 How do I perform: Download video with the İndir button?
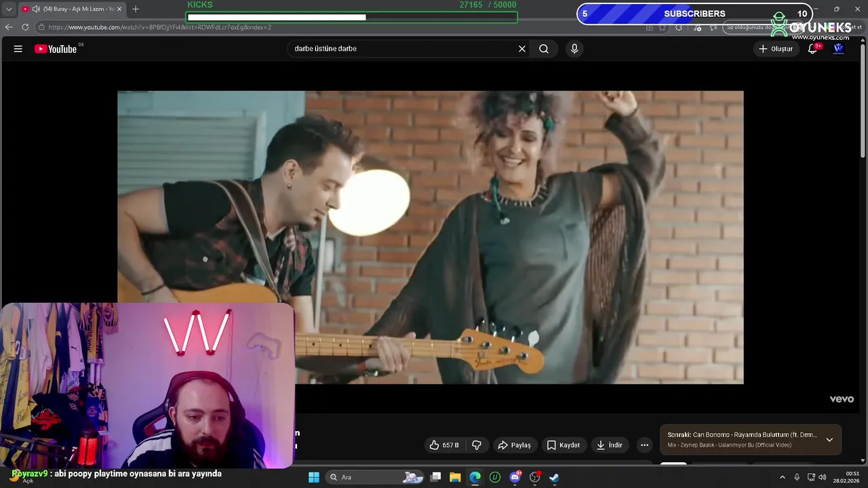point(610,445)
